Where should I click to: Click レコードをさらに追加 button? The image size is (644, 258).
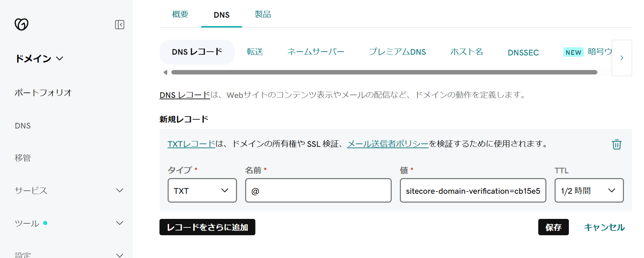click(207, 227)
